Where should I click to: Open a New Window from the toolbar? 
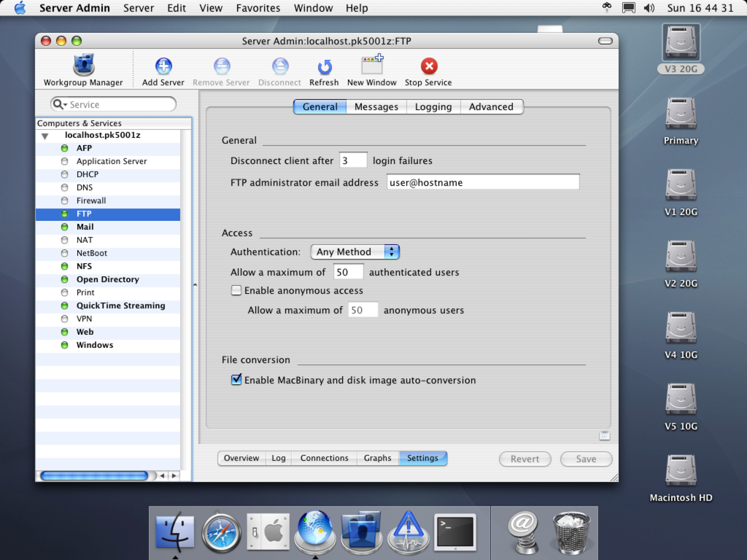(x=372, y=70)
